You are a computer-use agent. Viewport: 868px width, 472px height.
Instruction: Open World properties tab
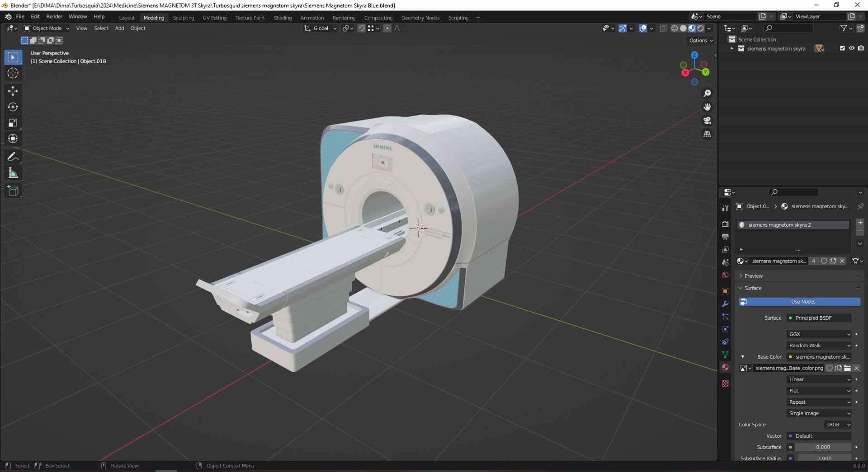725,275
